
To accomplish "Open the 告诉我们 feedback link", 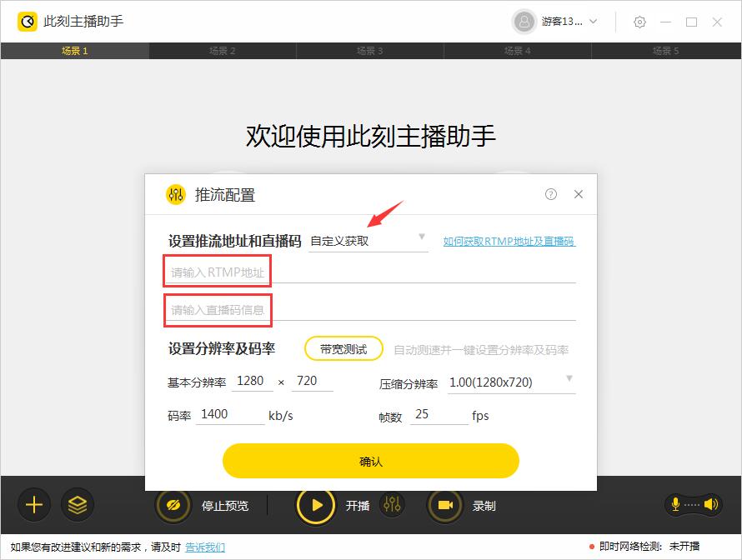I will coord(205,547).
